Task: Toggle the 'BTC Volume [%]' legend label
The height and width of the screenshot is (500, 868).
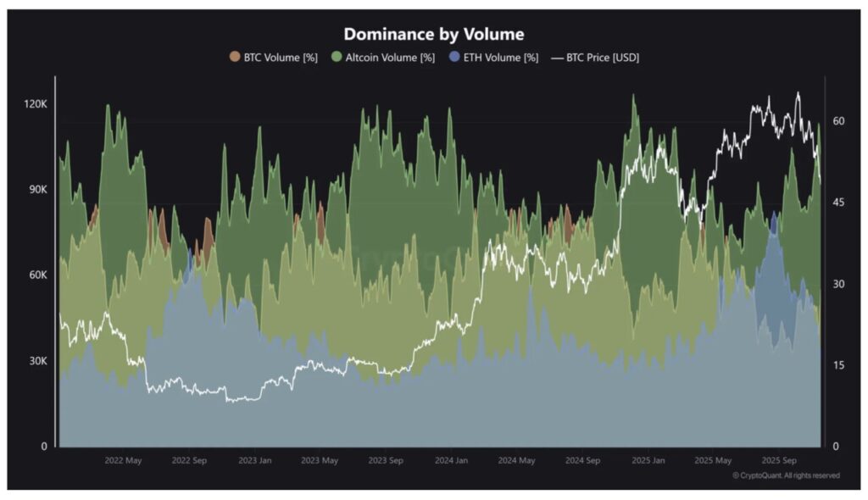Action: pos(279,57)
